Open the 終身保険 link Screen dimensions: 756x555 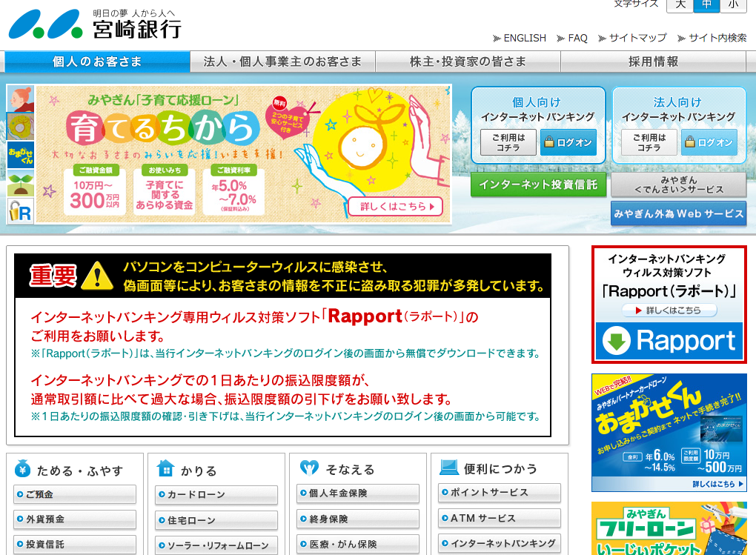point(358,519)
